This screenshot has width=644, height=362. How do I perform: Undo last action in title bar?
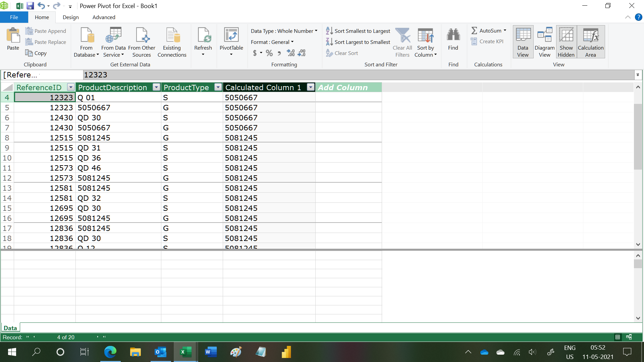[41, 6]
